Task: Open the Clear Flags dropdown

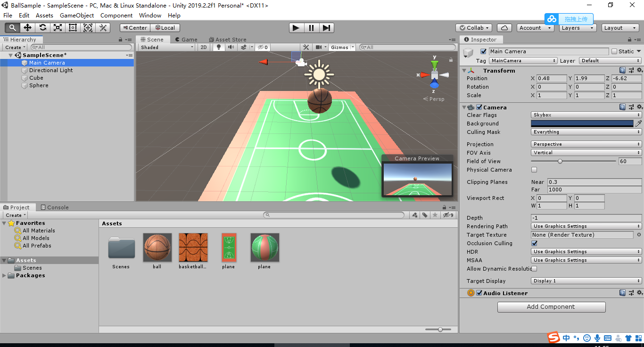Action: click(x=586, y=115)
